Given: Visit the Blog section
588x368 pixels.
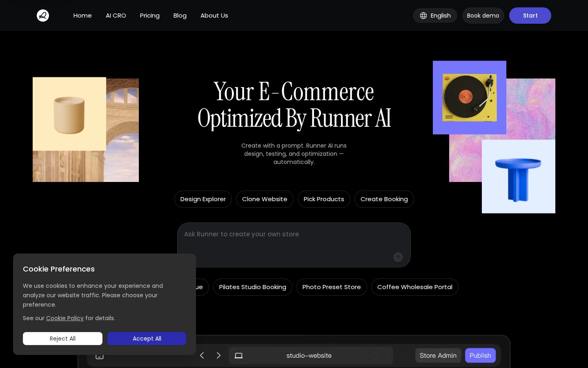Looking at the screenshot, I should click(180, 16).
